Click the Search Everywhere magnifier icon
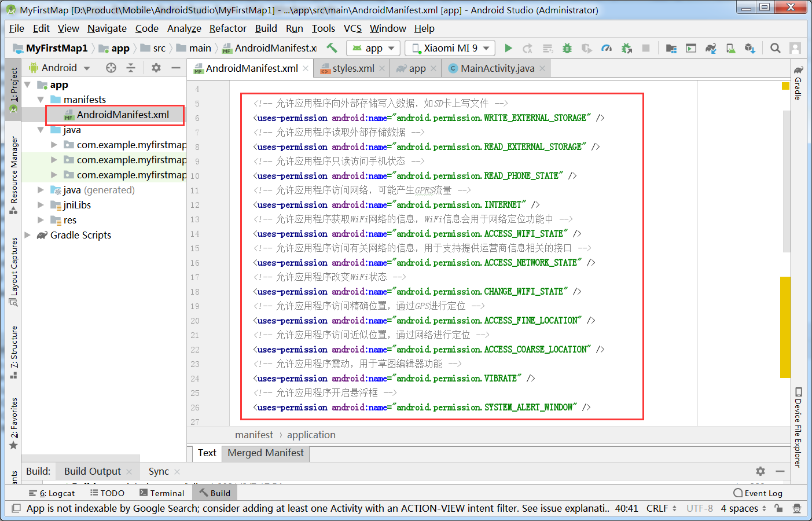The height and width of the screenshot is (521, 812). point(776,48)
